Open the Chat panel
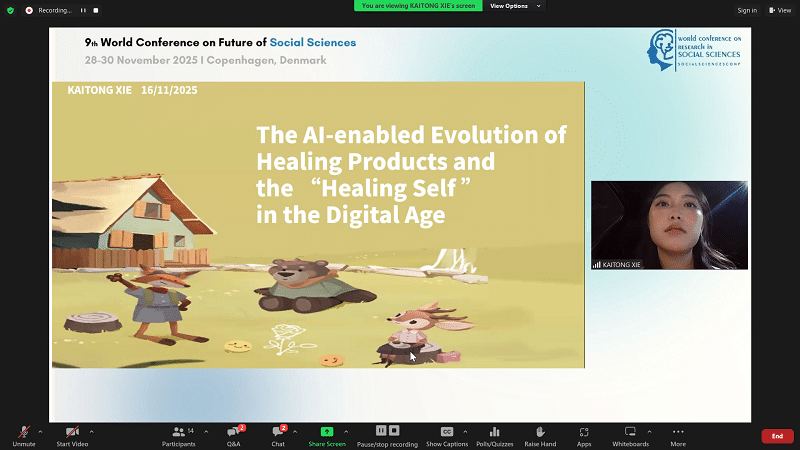 coord(278,433)
